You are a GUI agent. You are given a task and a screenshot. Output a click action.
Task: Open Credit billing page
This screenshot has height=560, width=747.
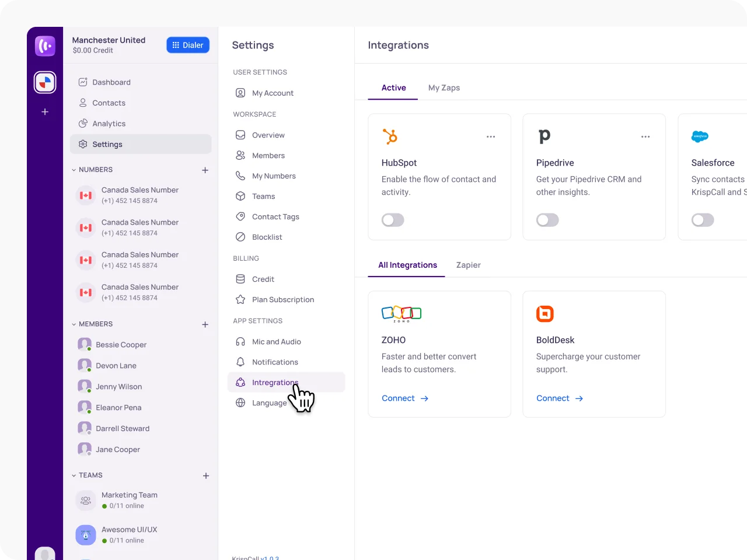(x=286, y=279)
